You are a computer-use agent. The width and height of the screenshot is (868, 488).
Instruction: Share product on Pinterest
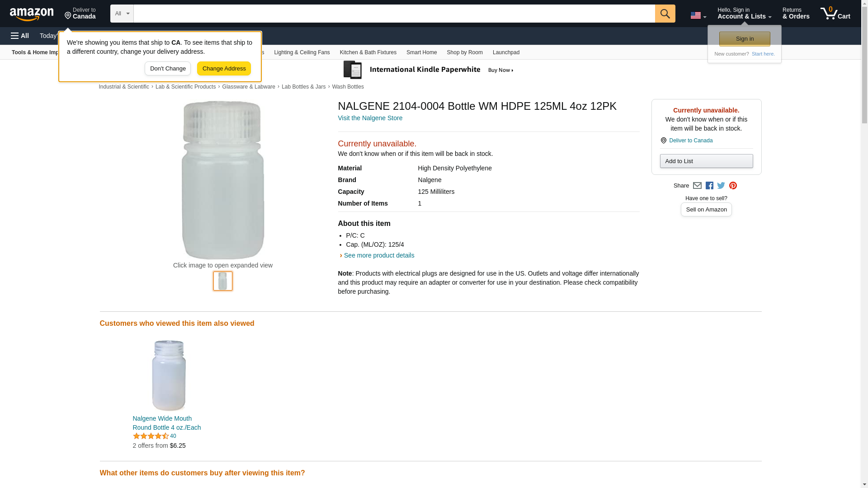733,186
